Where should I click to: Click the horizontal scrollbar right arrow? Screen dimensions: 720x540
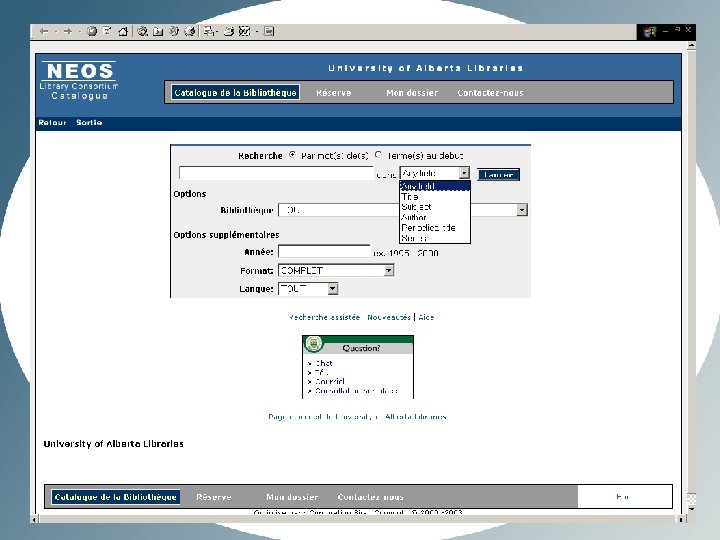point(681,519)
